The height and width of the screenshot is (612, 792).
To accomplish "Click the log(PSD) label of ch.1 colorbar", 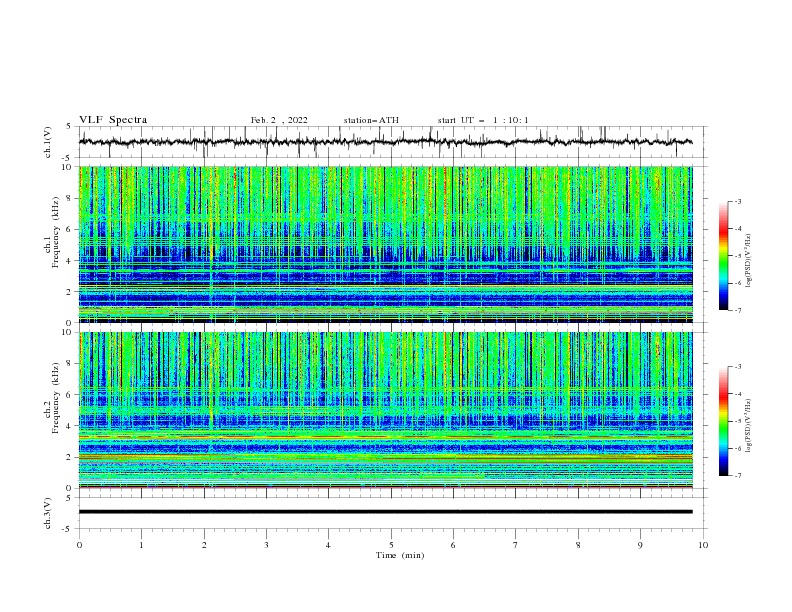I will point(748,261).
